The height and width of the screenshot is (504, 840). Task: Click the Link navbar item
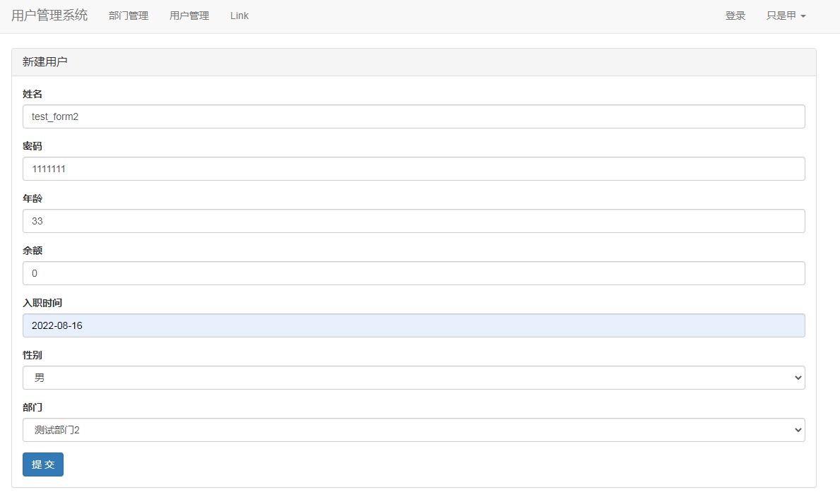pyautogui.click(x=239, y=16)
